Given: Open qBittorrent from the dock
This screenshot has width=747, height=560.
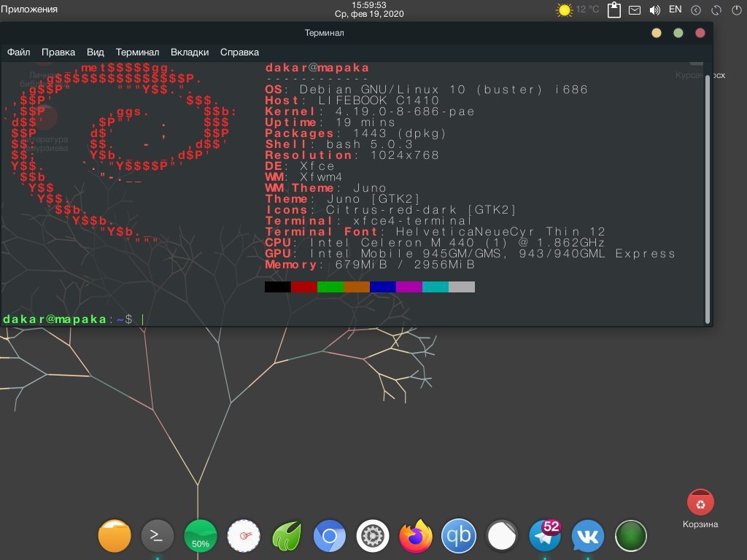Looking at the screenshot, I should point(459,536).
